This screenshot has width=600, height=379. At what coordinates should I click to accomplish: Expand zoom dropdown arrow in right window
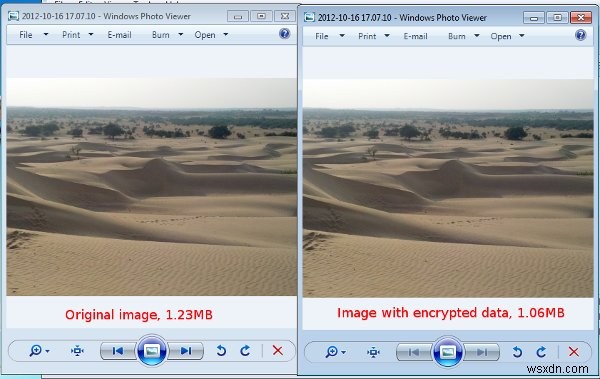point(344,353)
